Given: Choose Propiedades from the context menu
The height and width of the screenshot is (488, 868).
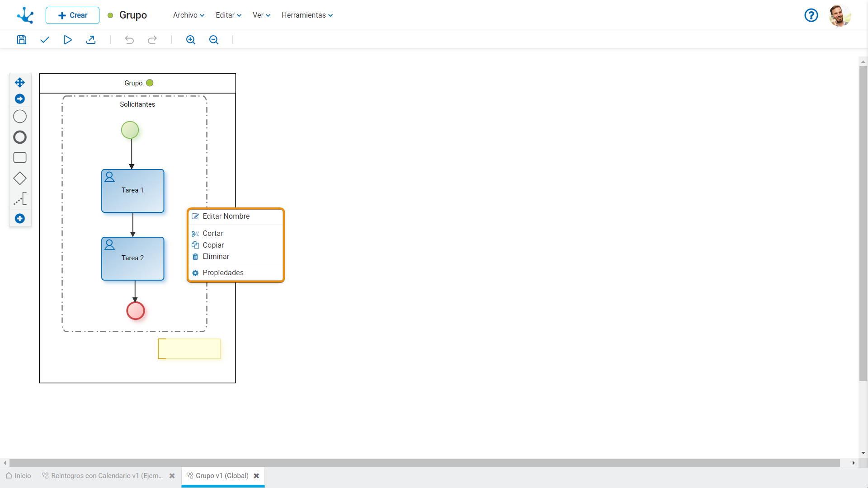Looking at the screenshot, I should (x=223, y=272).
